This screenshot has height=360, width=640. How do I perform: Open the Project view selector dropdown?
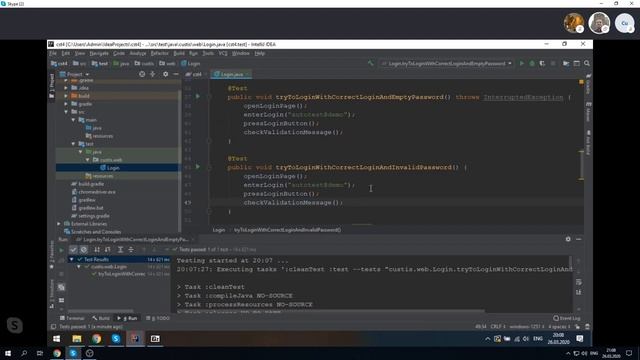(75, 74)
